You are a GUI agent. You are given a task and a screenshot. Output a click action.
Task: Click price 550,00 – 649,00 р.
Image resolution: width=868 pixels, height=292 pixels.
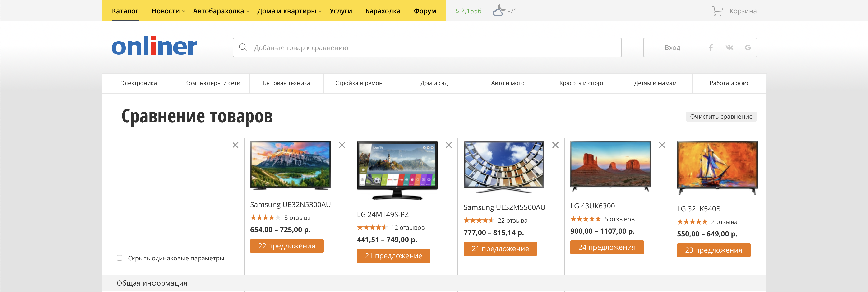tap(707, 234)
